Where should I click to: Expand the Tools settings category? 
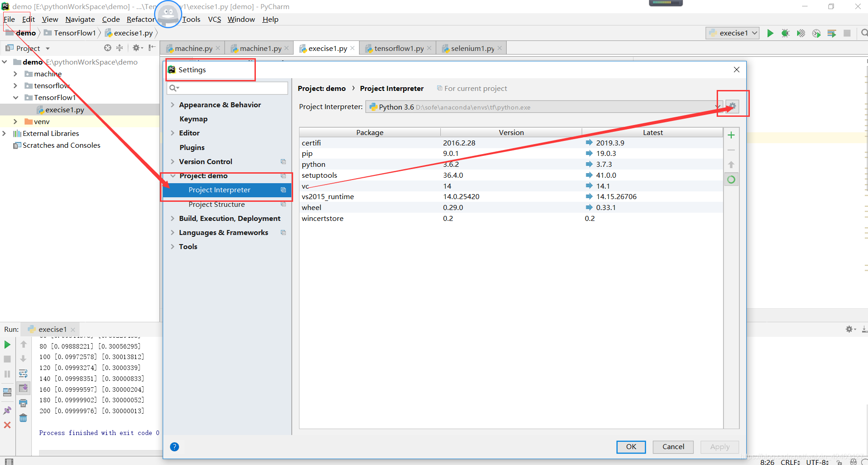tap(172, 246)
